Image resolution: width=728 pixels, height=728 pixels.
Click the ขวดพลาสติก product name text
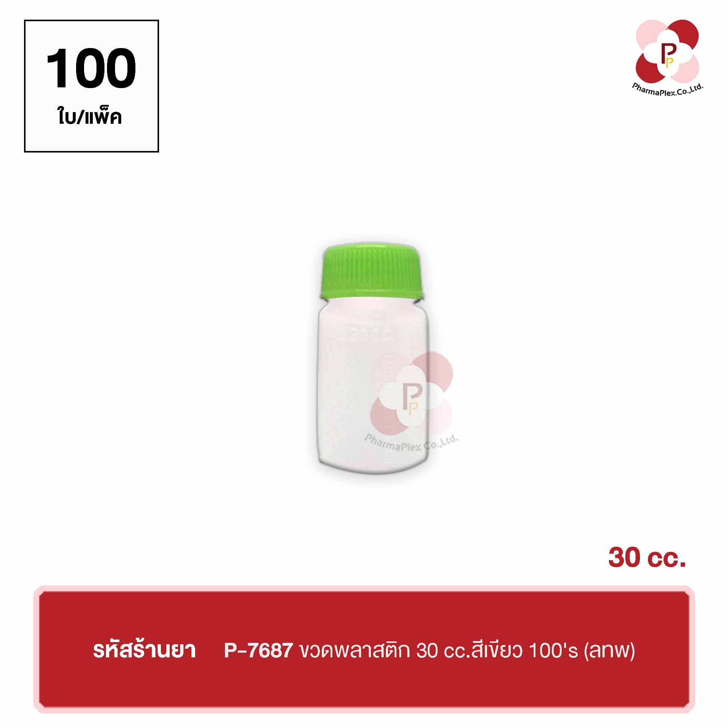355,650
